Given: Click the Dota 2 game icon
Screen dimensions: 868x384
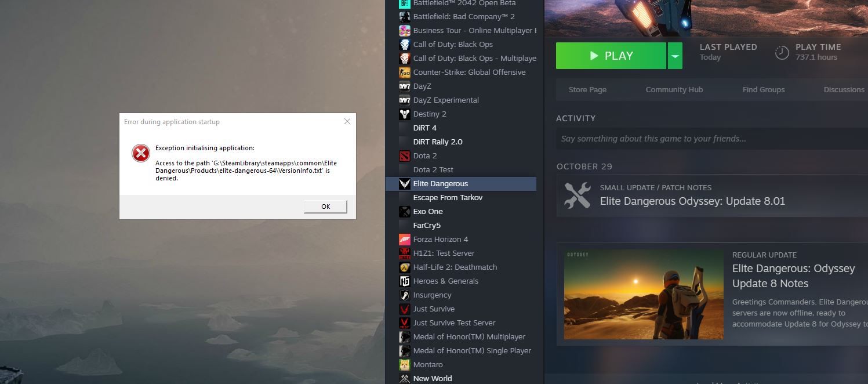Looking at the screenshot, I should (x=405, y=155).
